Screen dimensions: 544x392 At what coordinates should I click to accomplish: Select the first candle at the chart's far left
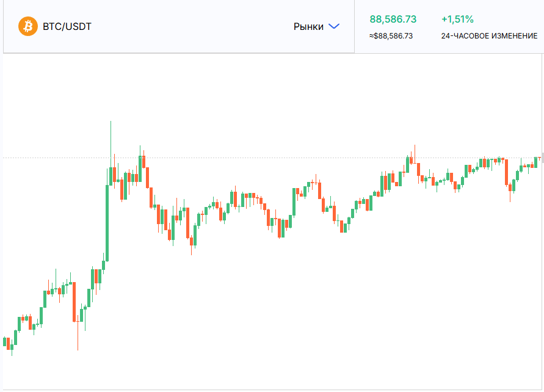4,341
